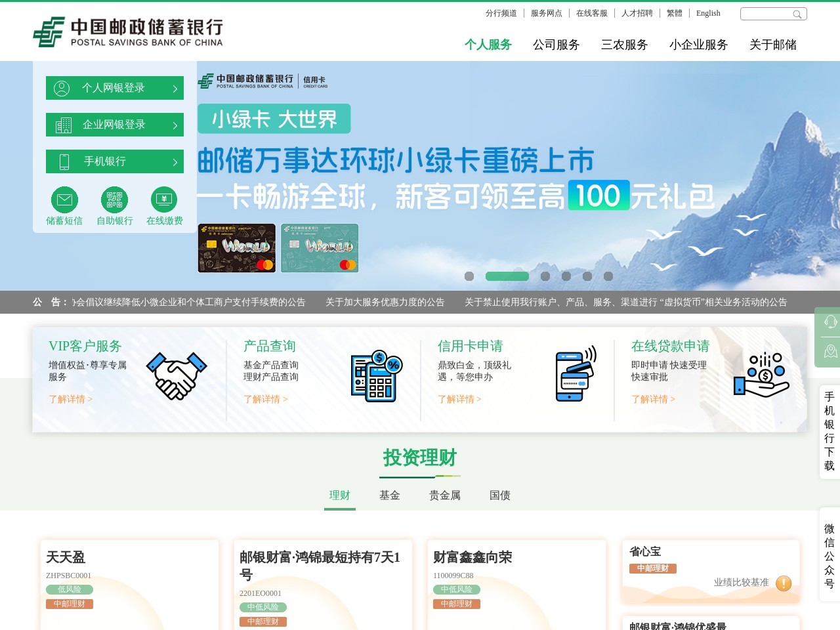
Task: Switch to the 基金 tab
Action: [390, 495]
